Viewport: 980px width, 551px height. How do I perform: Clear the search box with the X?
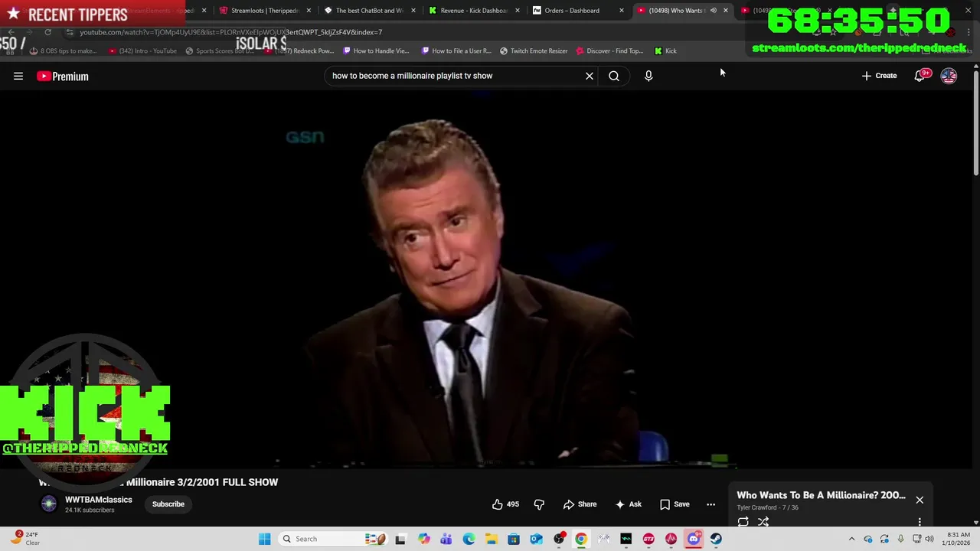point(590,76)
